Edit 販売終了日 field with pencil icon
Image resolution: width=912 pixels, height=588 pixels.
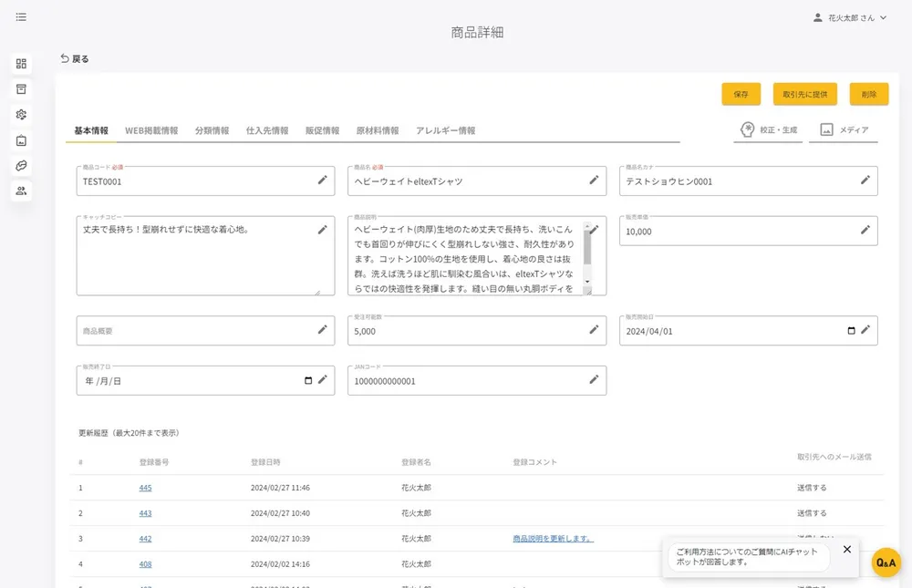point(322,380)
